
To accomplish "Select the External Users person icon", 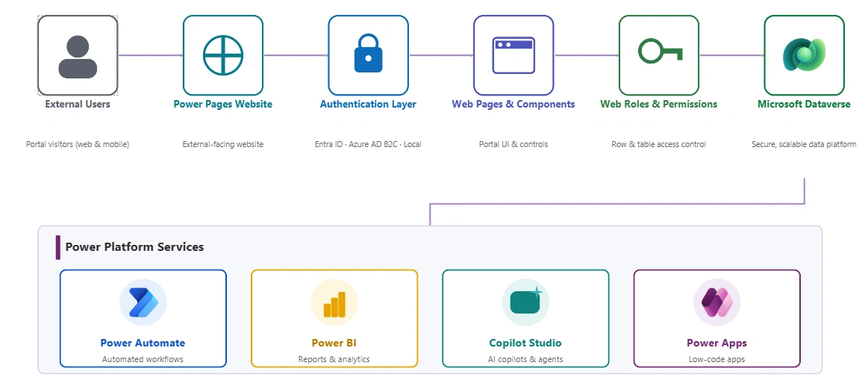I will coord(78,55).
